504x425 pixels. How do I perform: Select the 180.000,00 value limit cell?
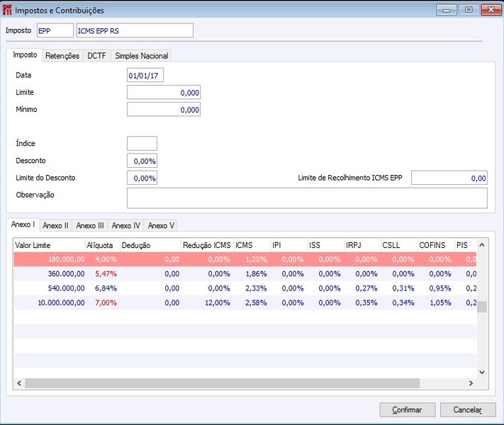click(50, 259)
